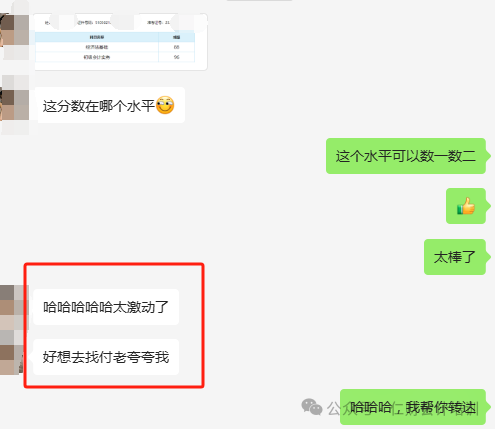The height and width of the screenshot is (429, 495).
Task: Open the score table image message
Action: 121,42
